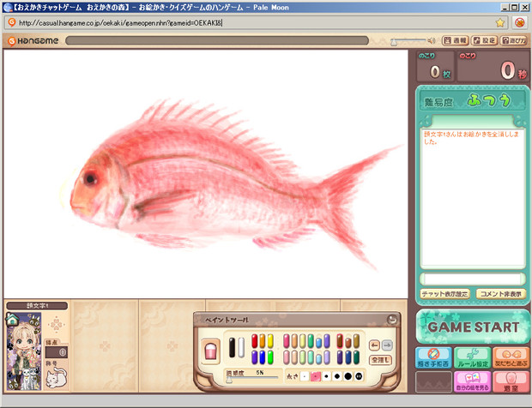Select the smallest brush size dot
The width and height of the screenshot is (532, 408).
(304, 376)
